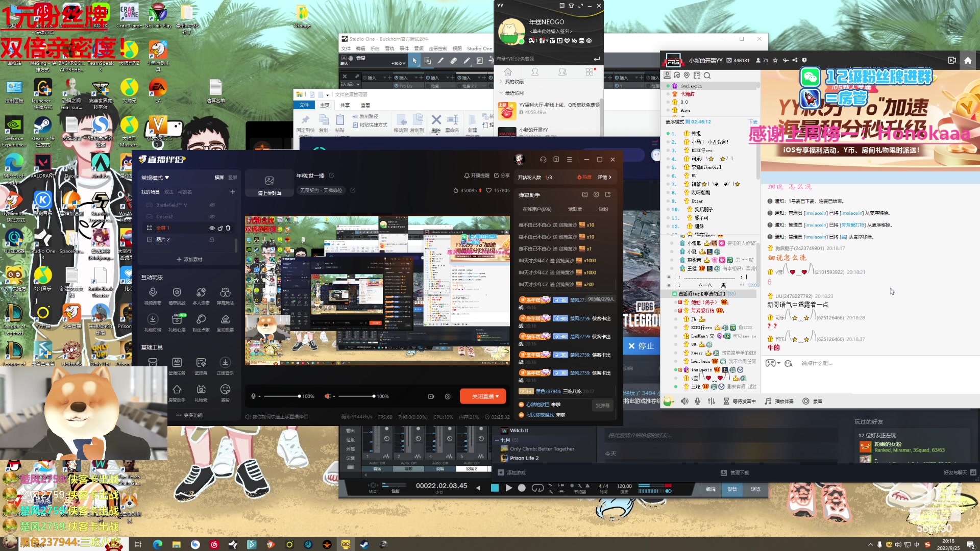Open the 正版音乐 tool icon
The image size is (980, 551).
coord(225,366)
